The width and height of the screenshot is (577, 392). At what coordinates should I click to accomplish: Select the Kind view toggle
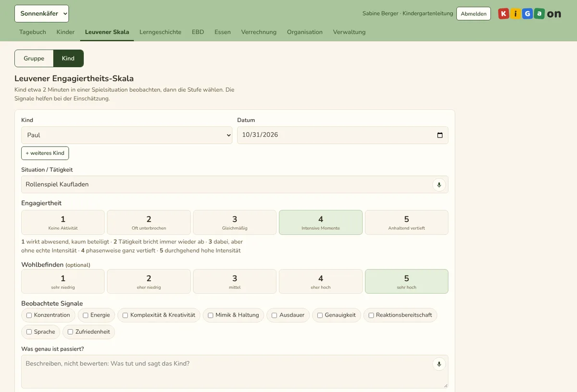(x=68, y=59)
